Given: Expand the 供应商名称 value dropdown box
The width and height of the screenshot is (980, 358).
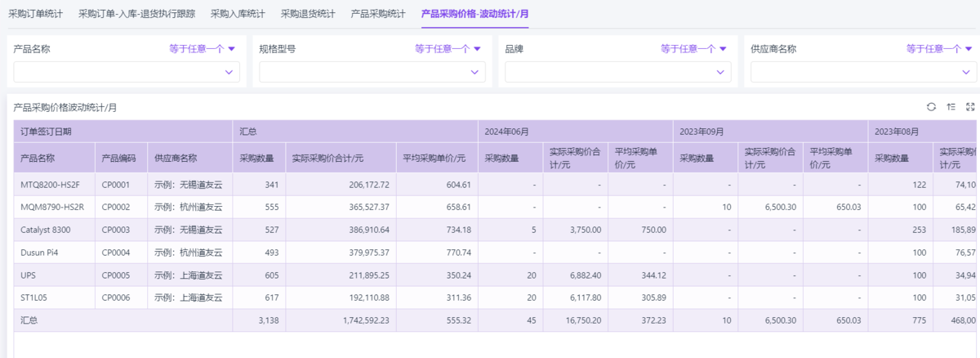Looking at the screenshot, I should tap(864, 73).
